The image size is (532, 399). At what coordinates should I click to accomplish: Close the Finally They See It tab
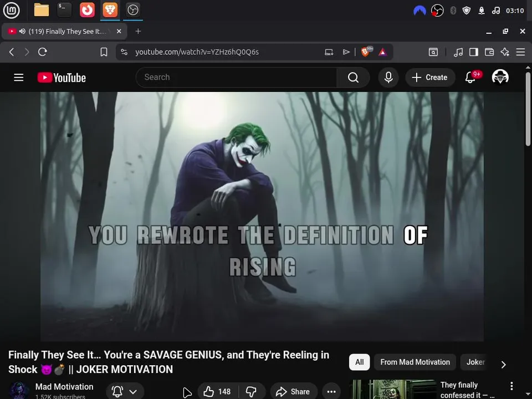point(119,31)
